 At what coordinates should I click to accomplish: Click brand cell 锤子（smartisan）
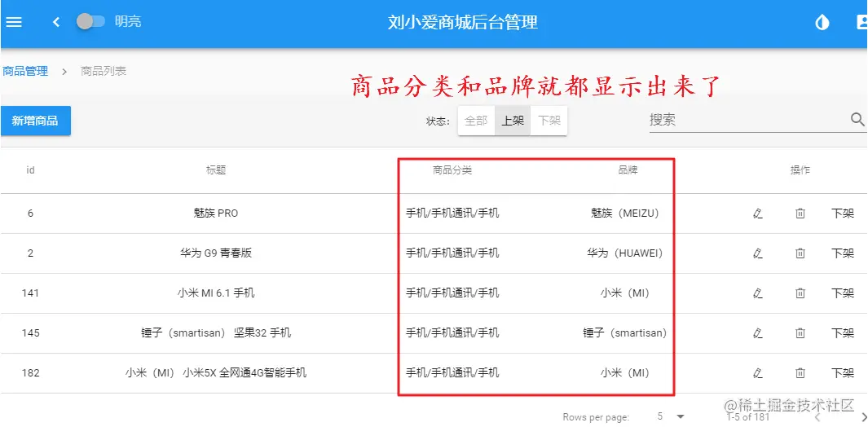pos(625,332)
